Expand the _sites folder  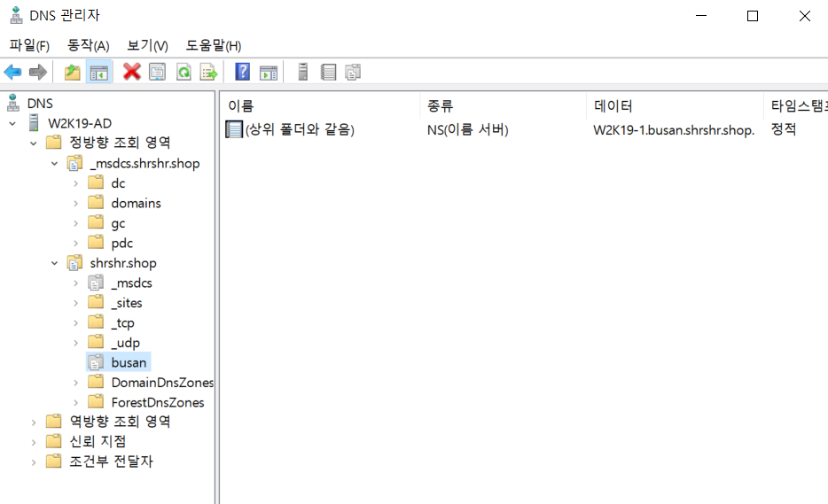(75, 303)
